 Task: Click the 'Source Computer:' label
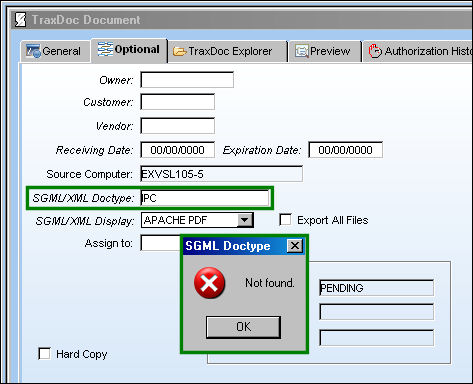pyautogui.click(x=89, y=174)
